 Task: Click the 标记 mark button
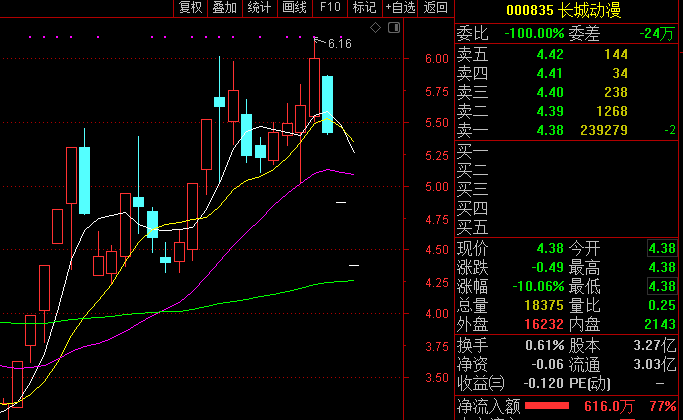365,8
